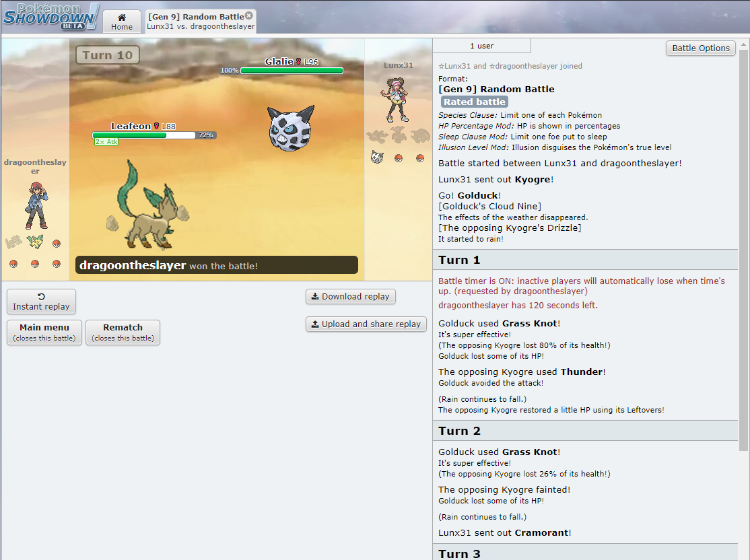The height and width of the screenshot is (560, 750).
Task: Click 'Lunx31 sent out Cramorant!' log line
Action: coord(505,533)
